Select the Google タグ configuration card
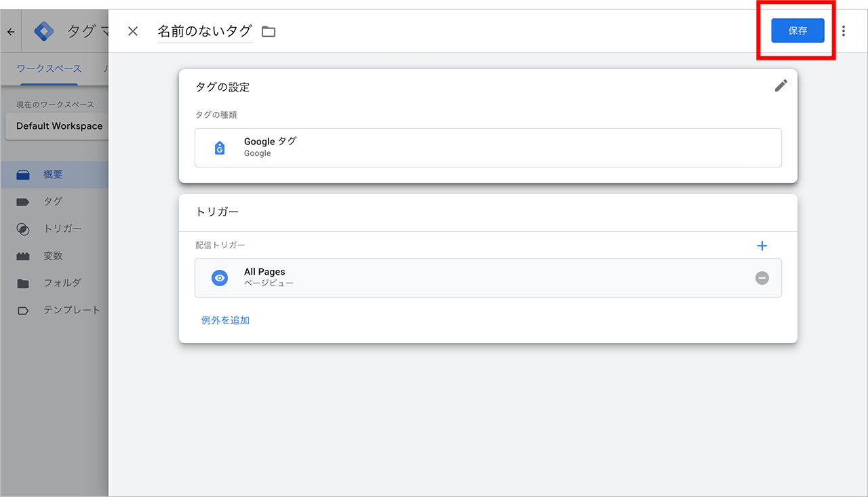 [x=488, y=146]
